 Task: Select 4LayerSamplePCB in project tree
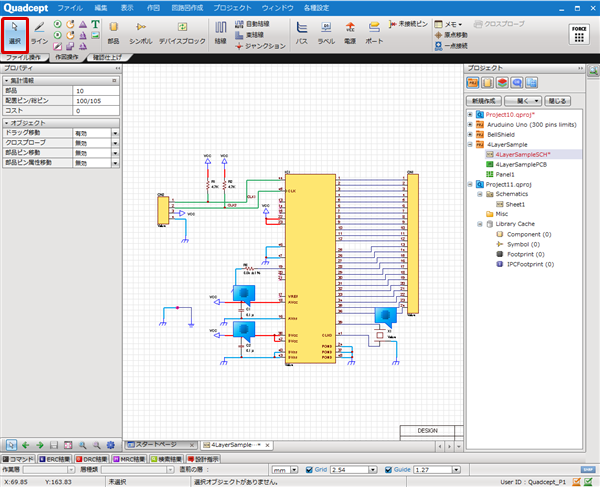tap(520, 164)
